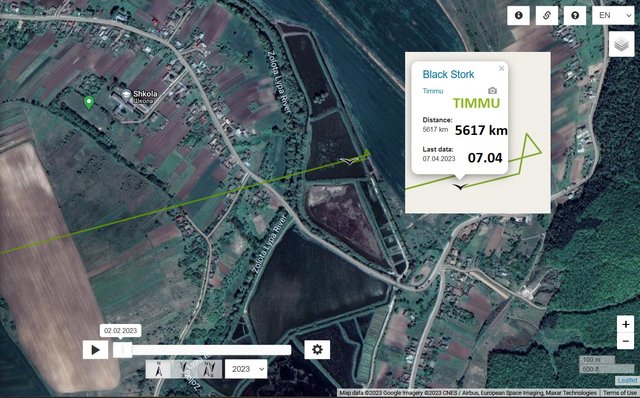Screen dimensions: 640x398
Task: Click the middle of the timeline bar
Action: tap(202, 350)
